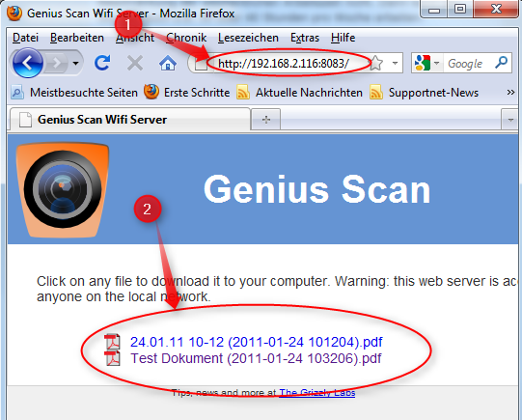Click the magnifier search icon
Screen dimensions: 522x420
(502, 63)
